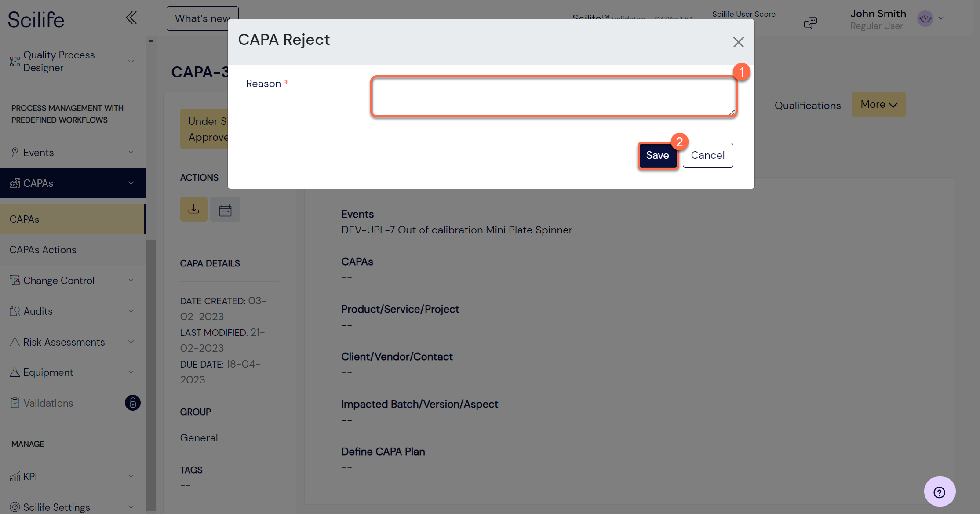Image resolution: width=980 pixels, height=514 pixels.
Task: Open the More dropdown button
Action: pyautogui.click(x=878, y=105)
